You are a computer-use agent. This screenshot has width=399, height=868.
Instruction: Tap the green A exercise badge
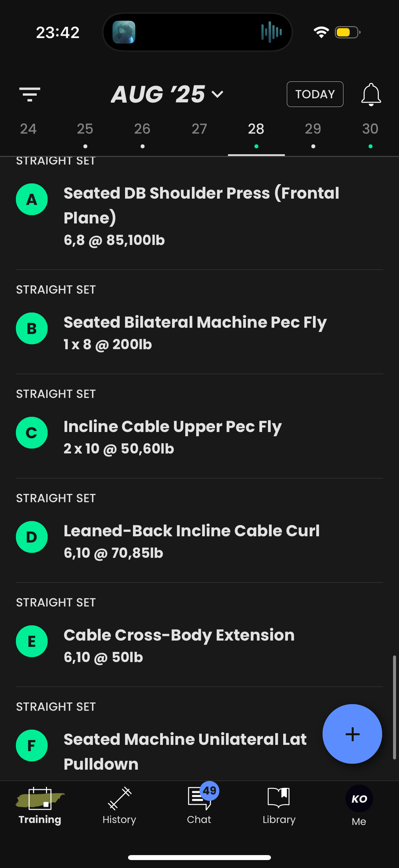[x=32, y=200]
